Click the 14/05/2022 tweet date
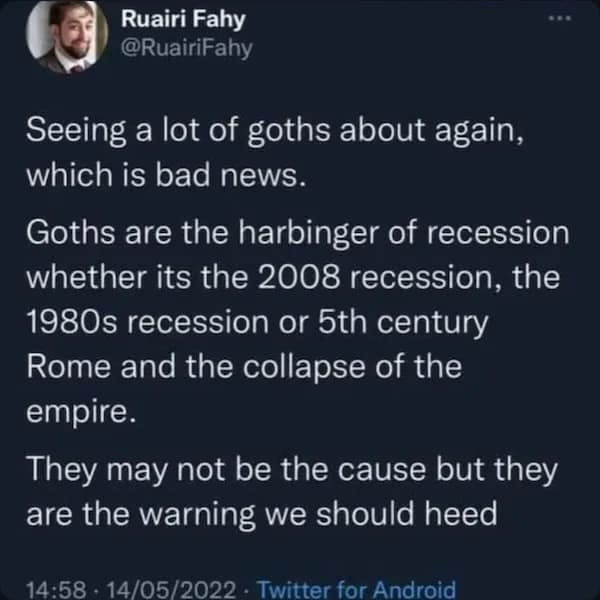 pyautogui.click(x=149, y=589)
